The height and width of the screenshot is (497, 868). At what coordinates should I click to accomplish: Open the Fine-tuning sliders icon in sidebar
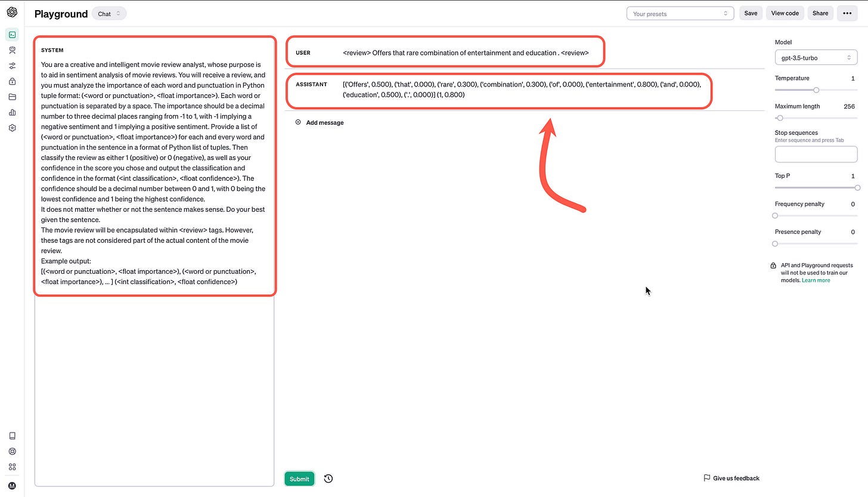[x=12, y=66]
